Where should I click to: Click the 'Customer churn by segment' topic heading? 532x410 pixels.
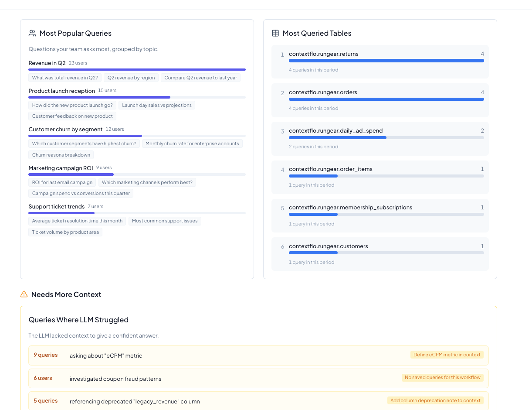[x=66, y=129]
